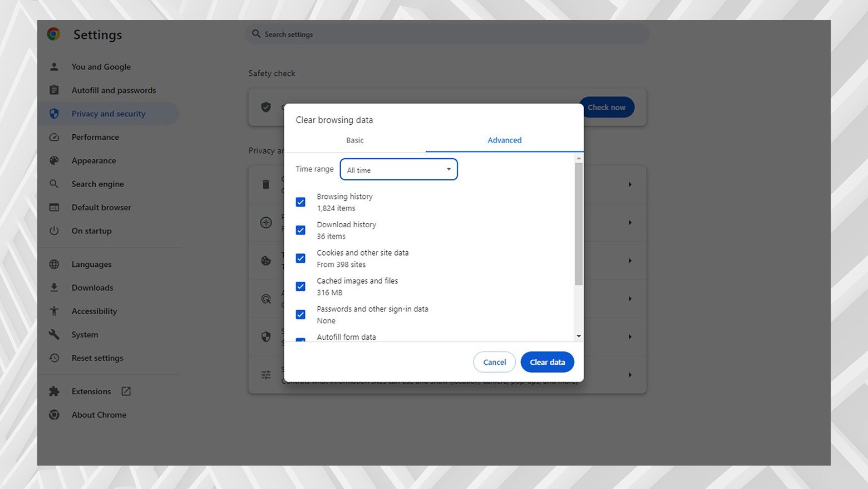Open Extensions in a new tab icon

pyautogui.click(x=126, y=391)
